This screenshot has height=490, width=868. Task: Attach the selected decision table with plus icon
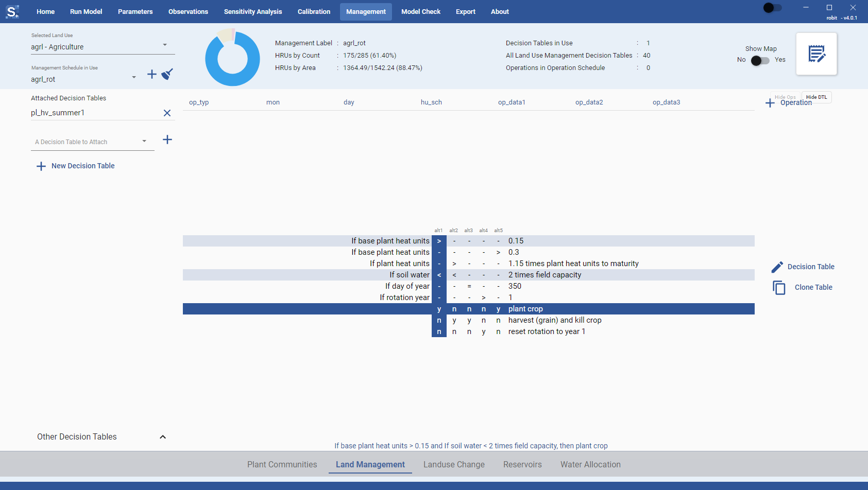click(167, 139)
